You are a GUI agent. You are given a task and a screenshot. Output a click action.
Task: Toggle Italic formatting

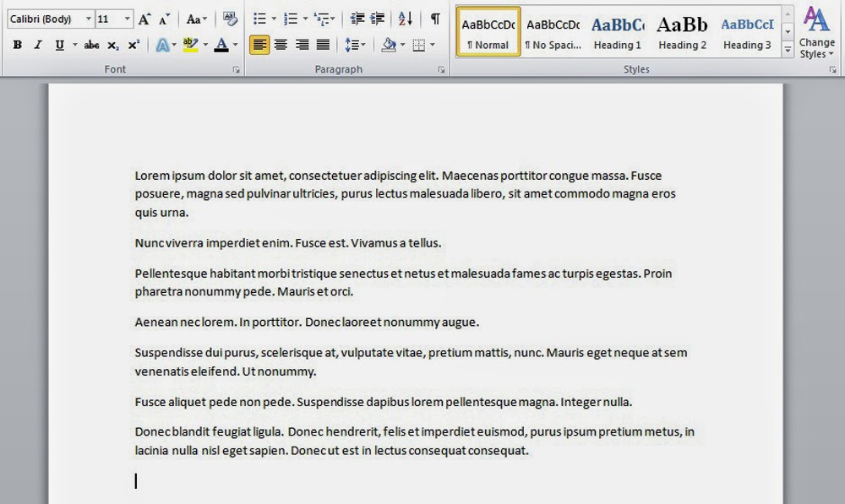click(x=38, y=45)
